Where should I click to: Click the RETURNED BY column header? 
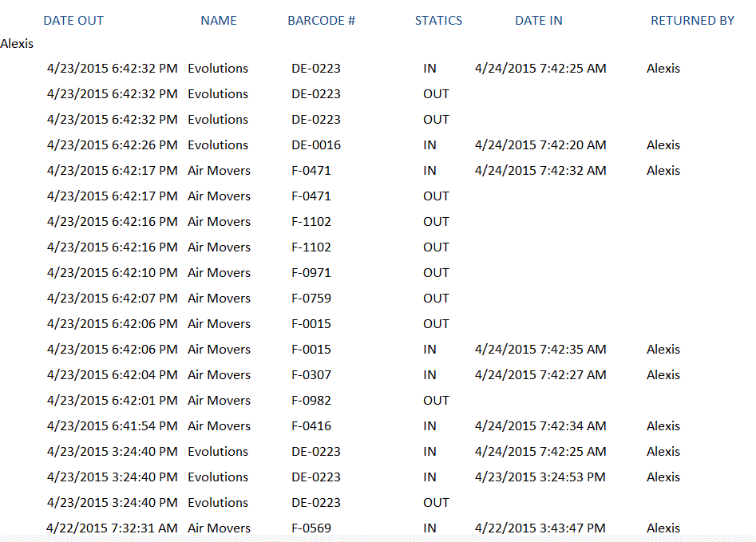point(692,21)
